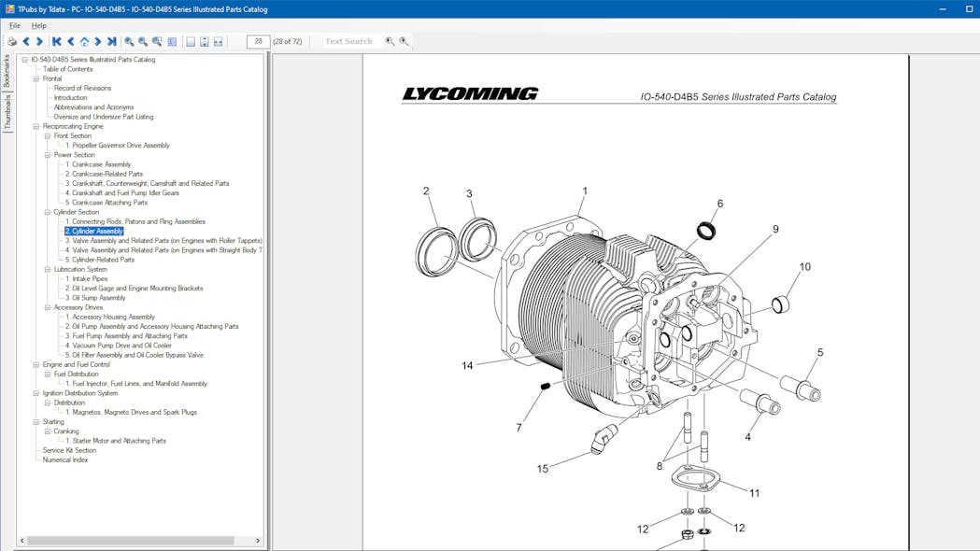Go forward with the blue right arrow after Back
The image size is (980, 551).
(39, 41)
